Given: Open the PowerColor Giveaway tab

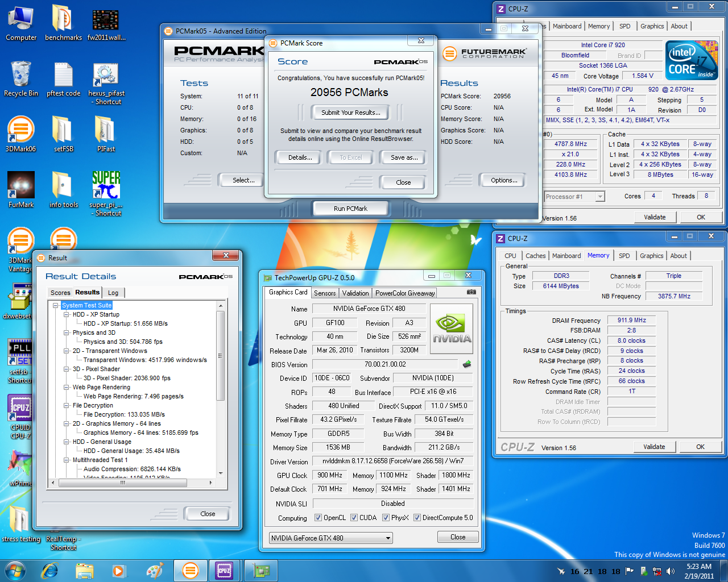Looking at the screenshot, I should point(405,293).
